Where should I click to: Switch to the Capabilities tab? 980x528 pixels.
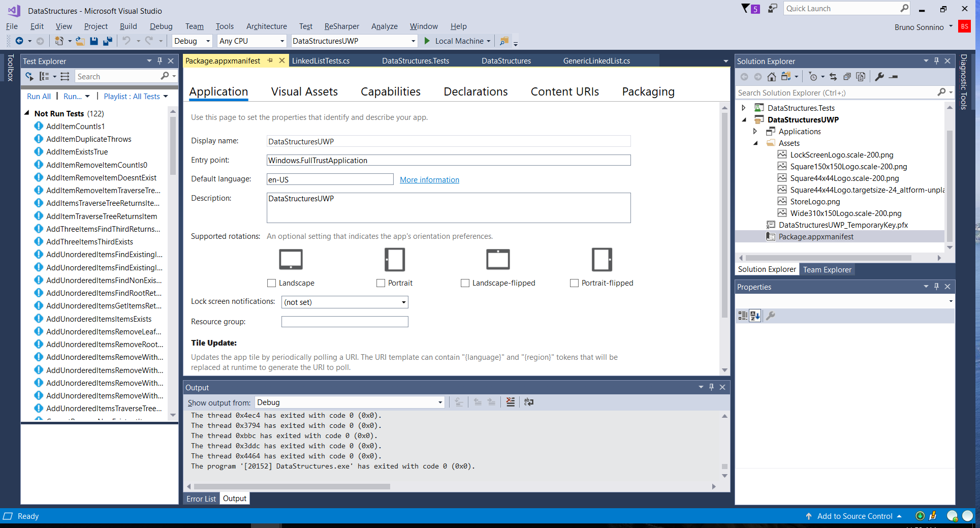[x=390, y=91]
